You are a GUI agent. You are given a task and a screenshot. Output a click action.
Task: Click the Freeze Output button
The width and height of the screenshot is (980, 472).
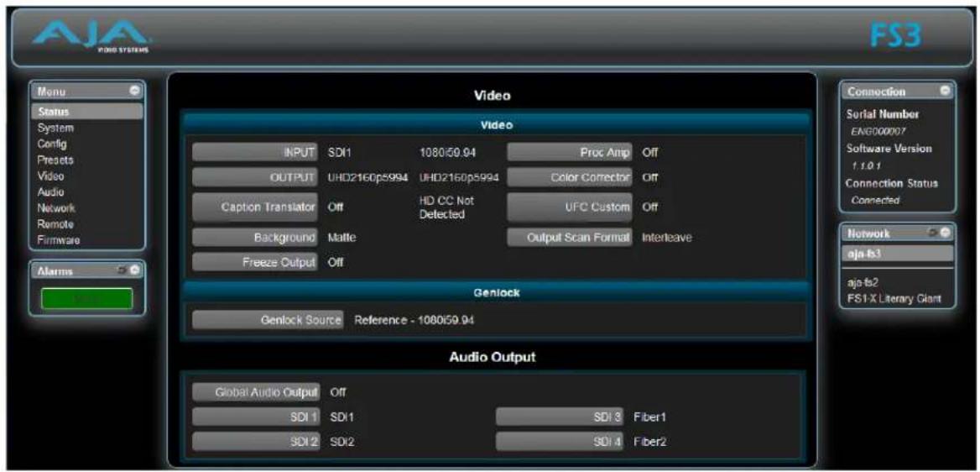[256, 262]
